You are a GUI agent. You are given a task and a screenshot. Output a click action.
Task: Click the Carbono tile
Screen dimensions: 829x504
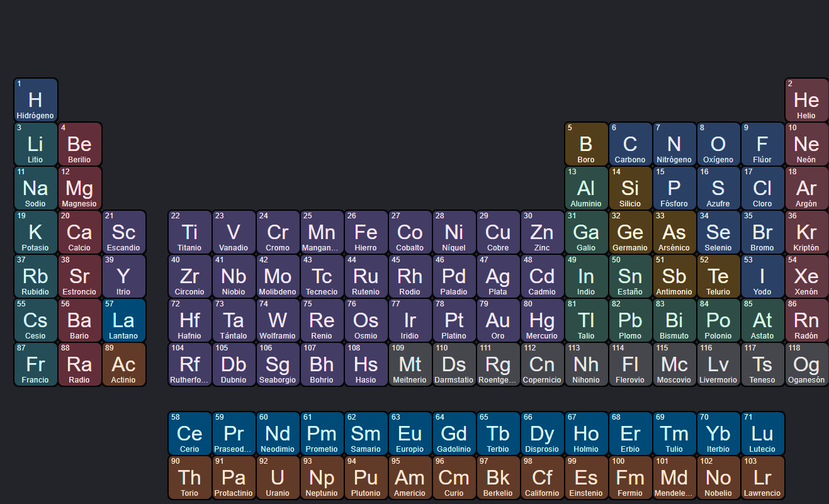pyautogui.click(x=630, y=144)
